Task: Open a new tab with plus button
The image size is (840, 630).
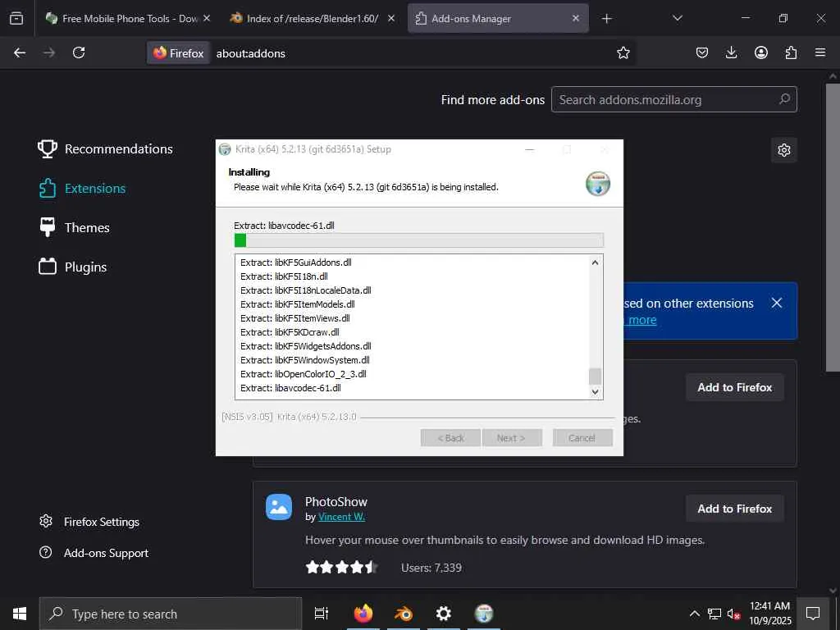Action: pyautogui.click(x=606, y=19)
